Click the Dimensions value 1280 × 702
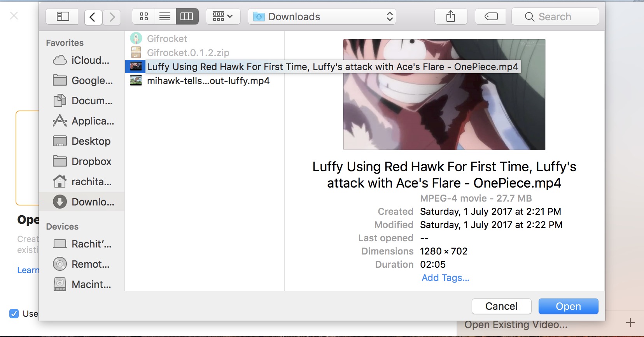 [x=444, y=251]
